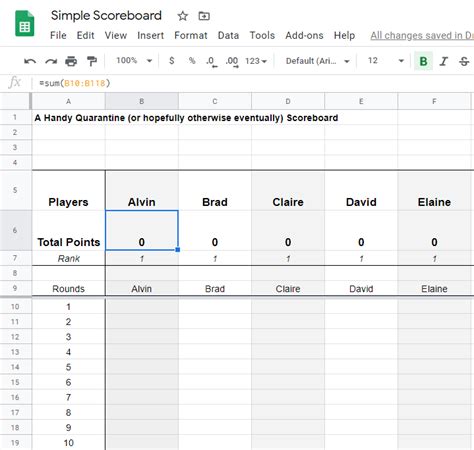This screenshot has width=474, height=450.
Task: Click the scoreboard title cell in row 1
Action: 186,118
